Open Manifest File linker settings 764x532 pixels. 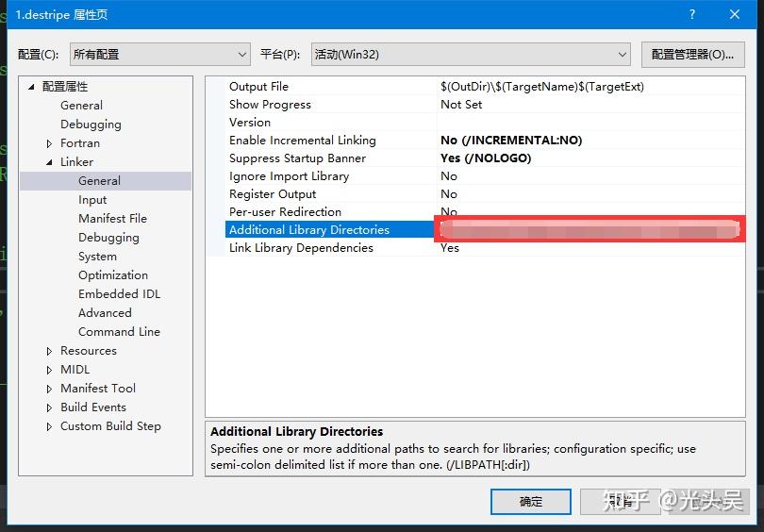(112, 219)
